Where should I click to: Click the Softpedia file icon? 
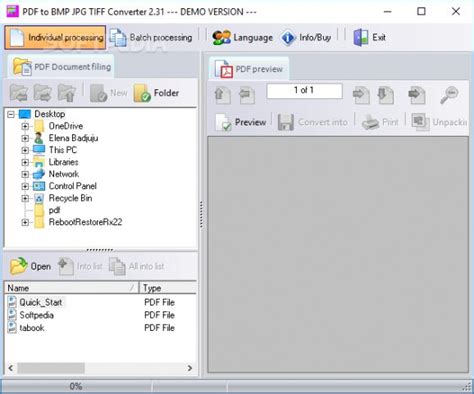[x=12, y=315]
